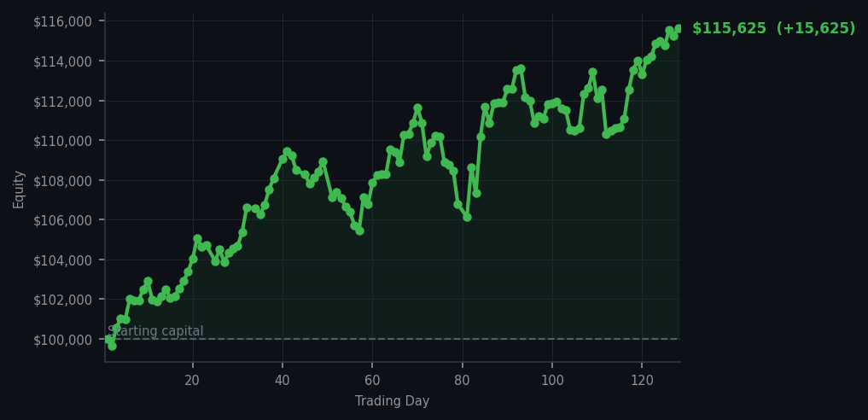Click the "Starting capital" annotation text
This screenshot has width=868, height=420.
[155, 331]
